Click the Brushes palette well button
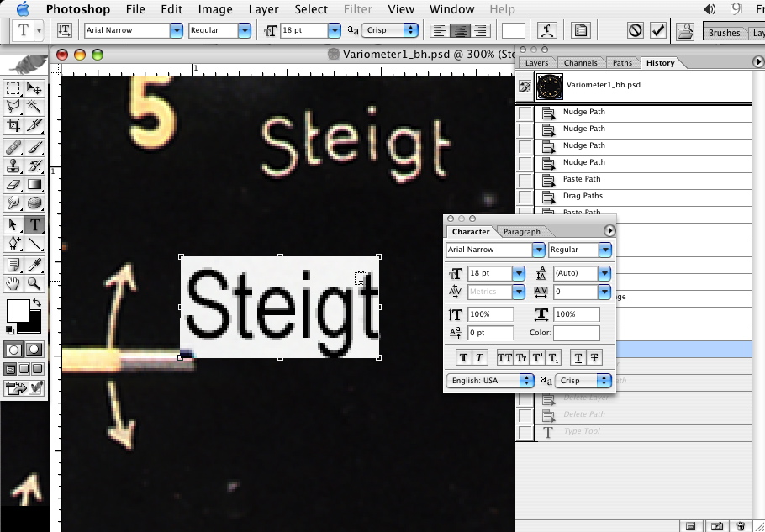Screen dimensions: 765x532 (x=724, y=33)
